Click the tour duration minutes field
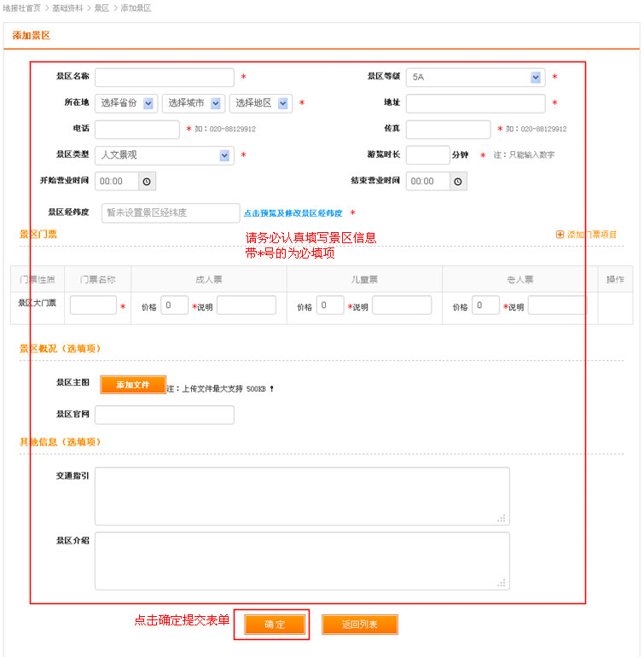644x657 pixels. click(427, 155)
